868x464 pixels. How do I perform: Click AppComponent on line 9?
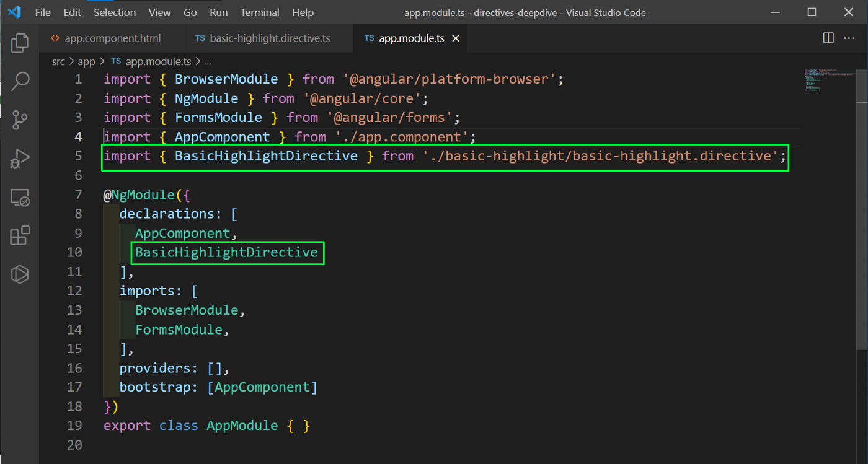182,233
